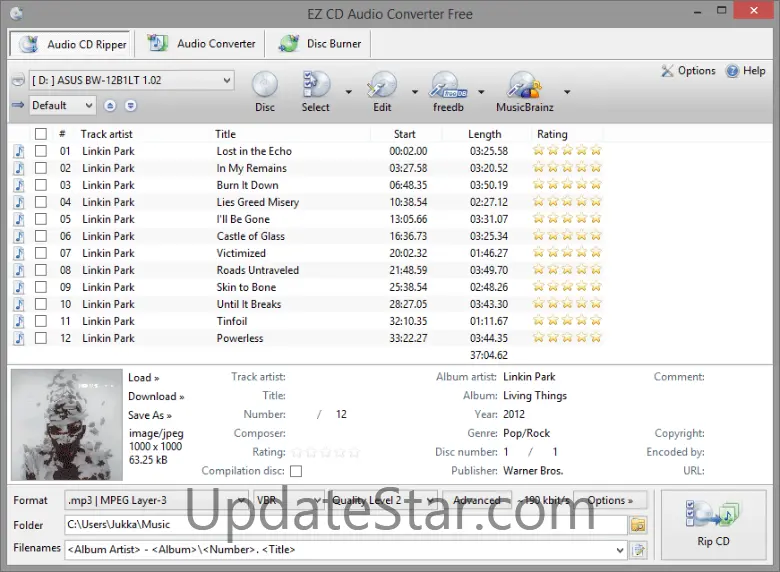The height and width of the screenshot is (572, 780).
Task: Sort by the Title column header
Action: [225, 134]
